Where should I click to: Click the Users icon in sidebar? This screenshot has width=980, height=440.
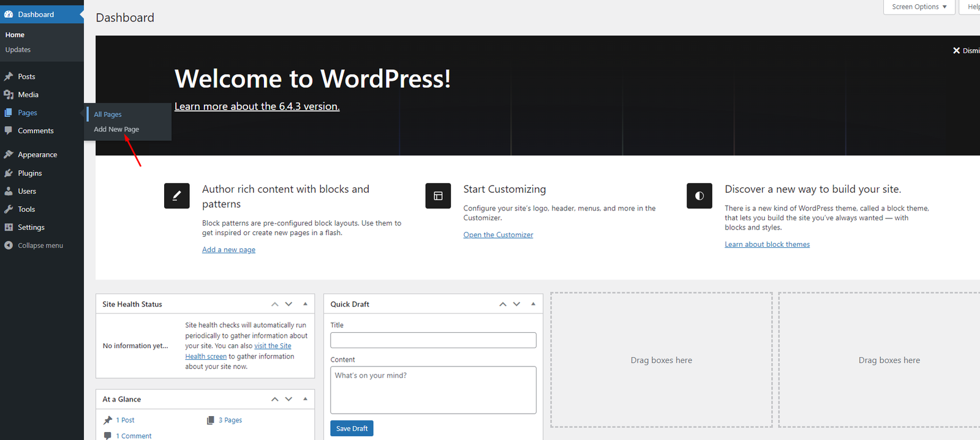point(9,192)
